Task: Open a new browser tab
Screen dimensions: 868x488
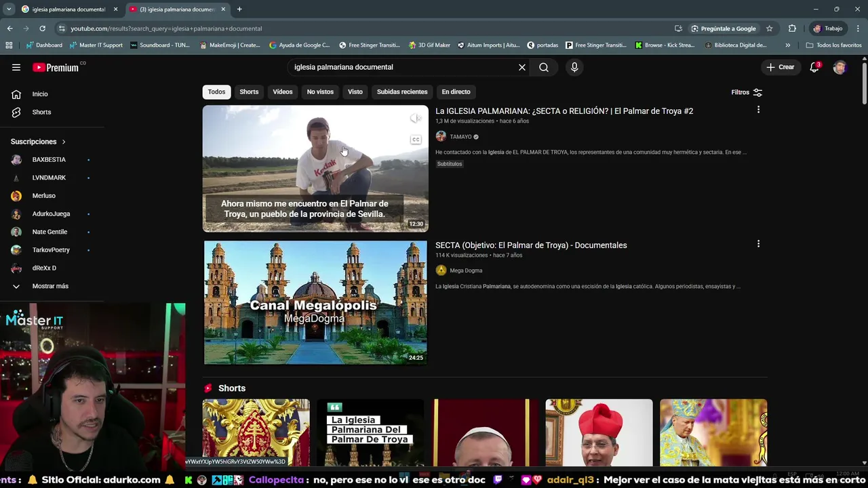Action: point(239,9)
